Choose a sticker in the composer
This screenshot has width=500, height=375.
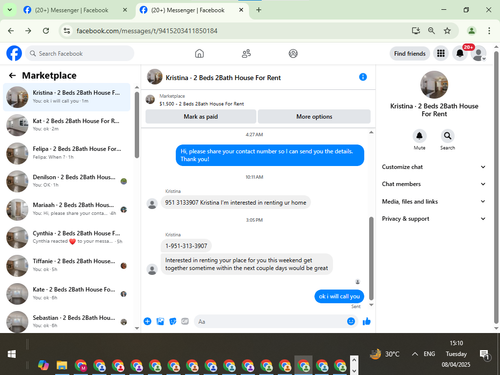pos(173,321)
